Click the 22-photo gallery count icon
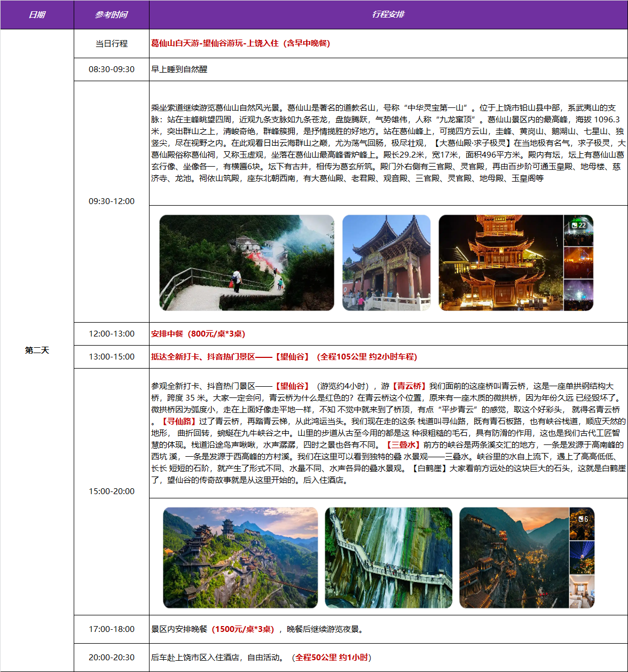 coord(578,225)
